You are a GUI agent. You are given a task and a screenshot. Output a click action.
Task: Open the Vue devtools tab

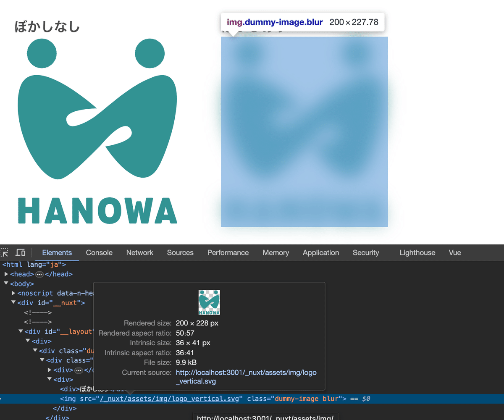pyautogui.click(x=455, y=252)
